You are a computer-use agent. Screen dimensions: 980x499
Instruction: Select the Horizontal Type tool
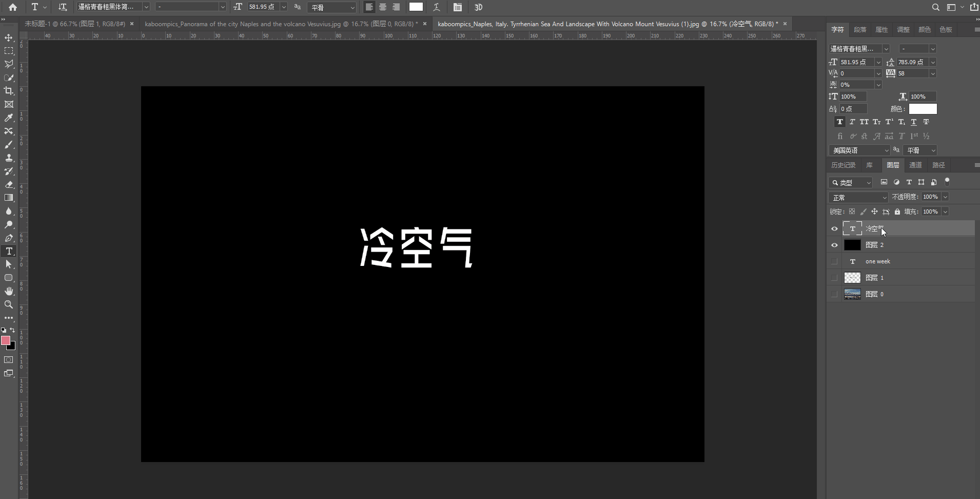(x=9, y=251)
